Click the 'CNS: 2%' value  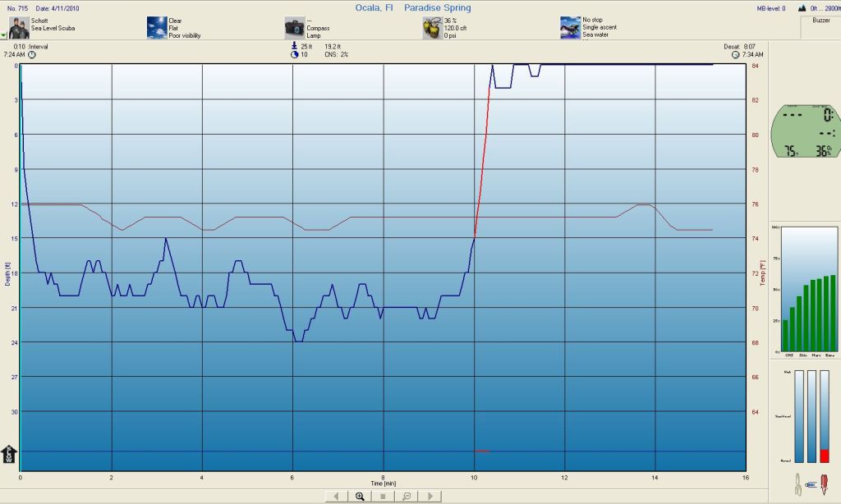tap(336, 55)
